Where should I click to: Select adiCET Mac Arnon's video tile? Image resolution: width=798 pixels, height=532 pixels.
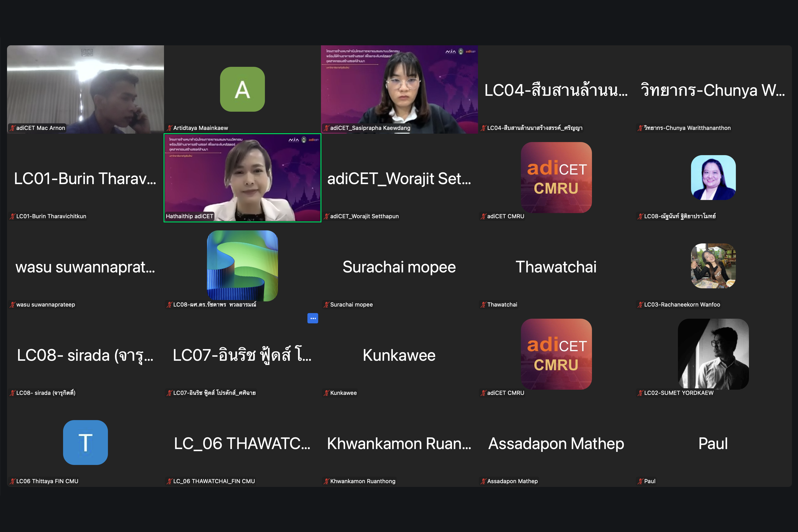[85, 89]
